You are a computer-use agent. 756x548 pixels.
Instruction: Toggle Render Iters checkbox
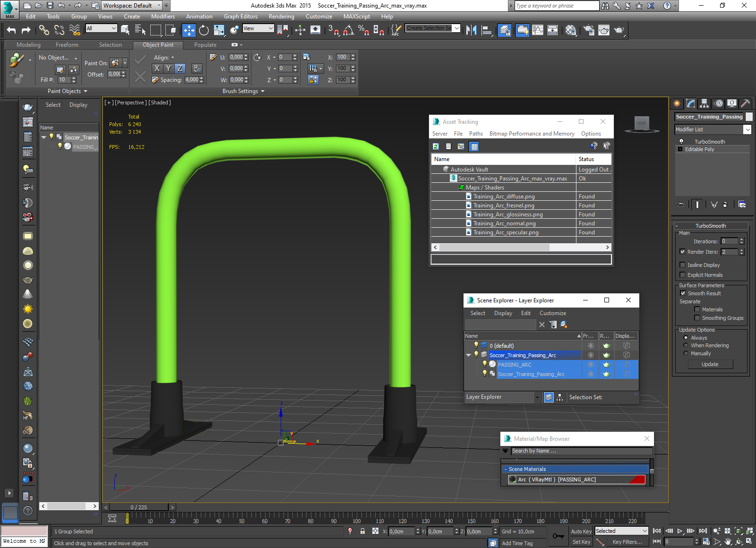[682, 252]
